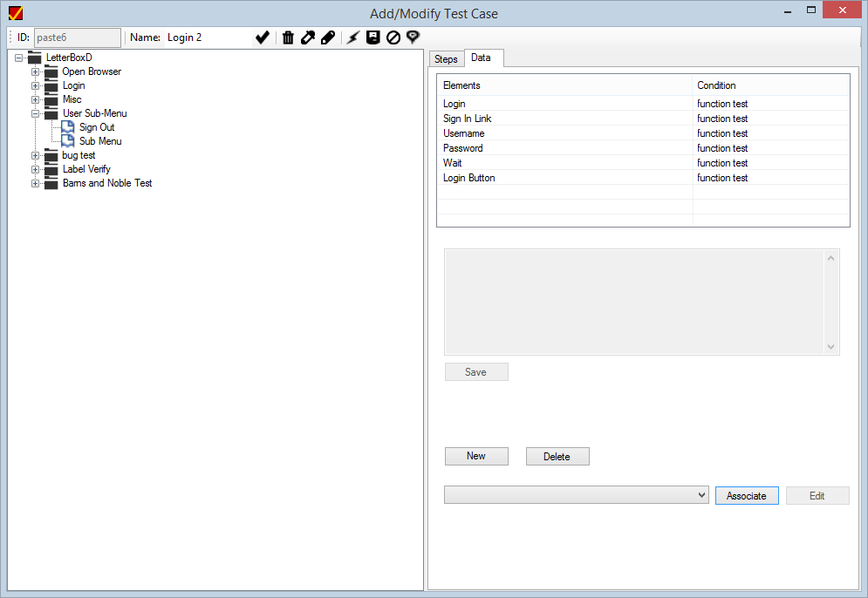Maximize the Add/Modify Test Case window
Viewport: 868px width, 598px height.
(x=811, y=10)
